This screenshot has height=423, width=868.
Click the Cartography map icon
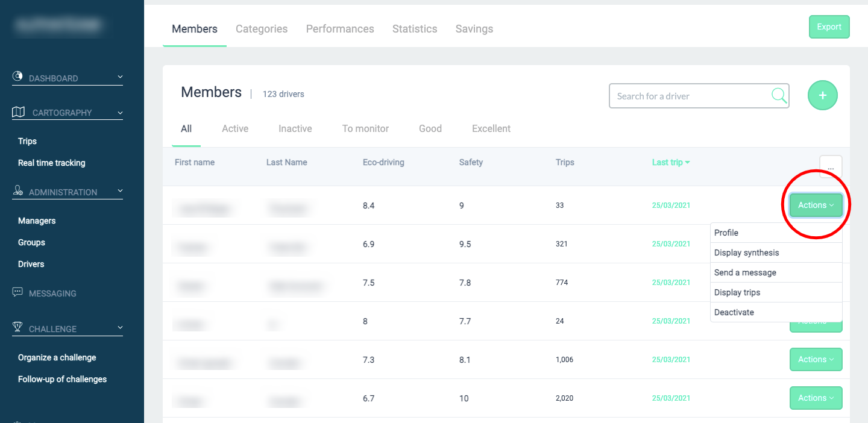click(19, 112)
